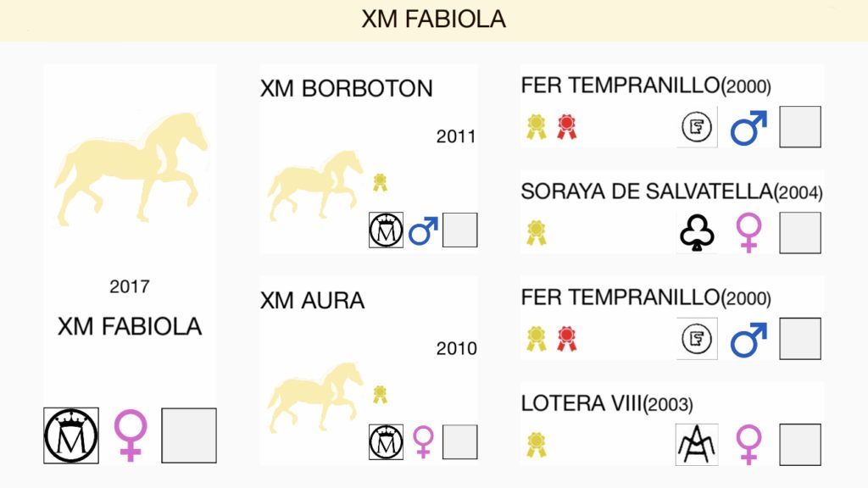Click the gray square box in the LOTERA VIII row
Viewport: 868px width, 488px height.
pos(800,444)
